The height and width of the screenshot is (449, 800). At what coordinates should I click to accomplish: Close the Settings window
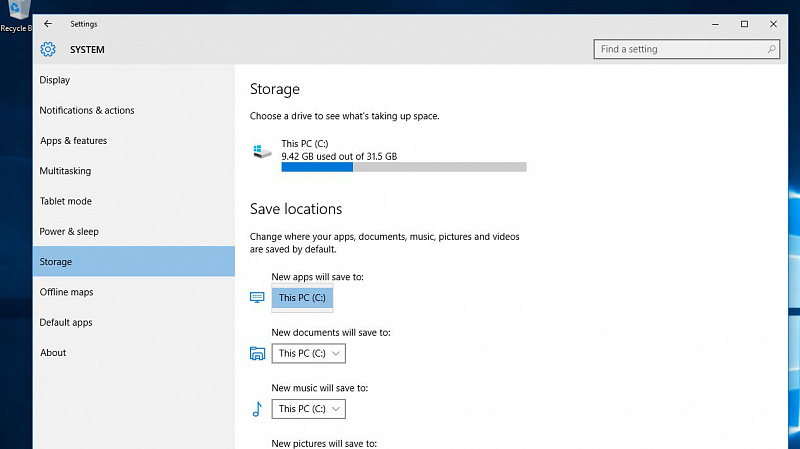[773, 24]
